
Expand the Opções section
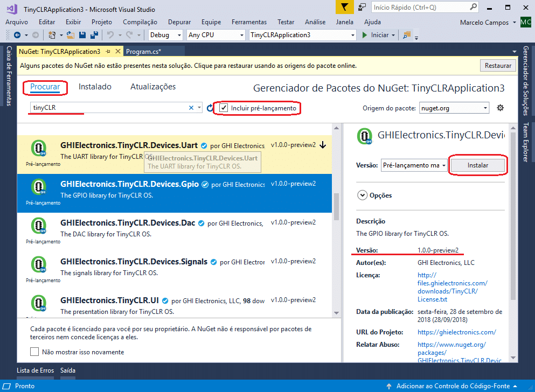tap(362, 195)
